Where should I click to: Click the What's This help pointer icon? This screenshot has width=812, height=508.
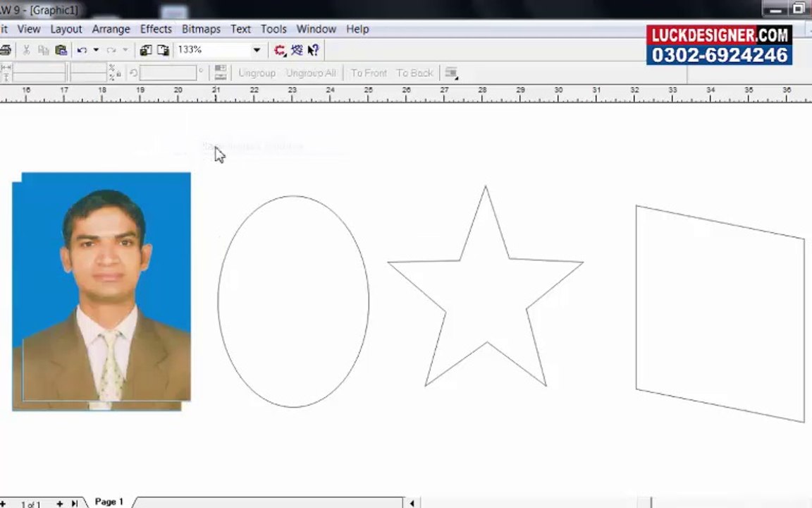coord(313,50)
